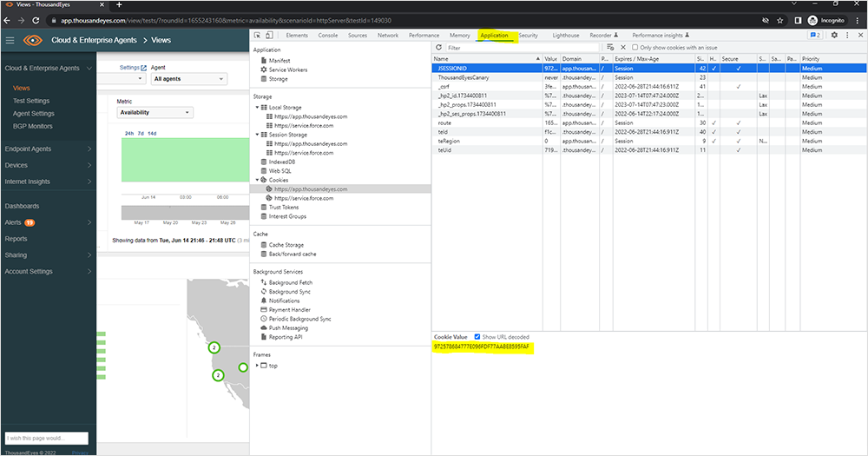Viewport: 868px width, 456px height.
Task: Click the cookie Filter input field
Action: point(521,48)
